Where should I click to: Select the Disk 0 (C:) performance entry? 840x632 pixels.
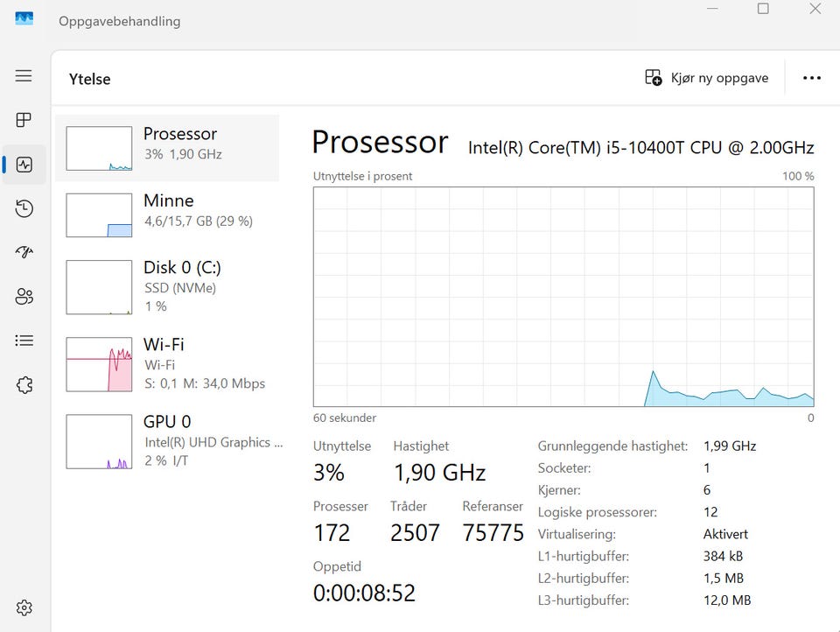pyautogui.click(x=167, y=287)
